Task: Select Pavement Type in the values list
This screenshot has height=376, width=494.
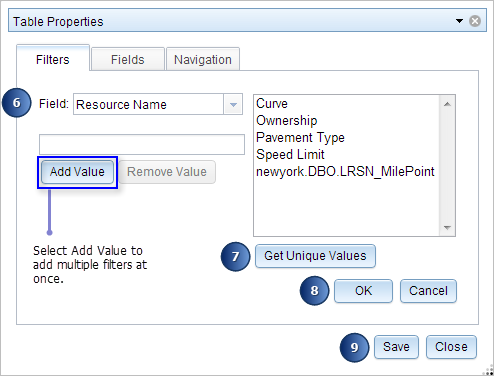Action: coord(347,137)
